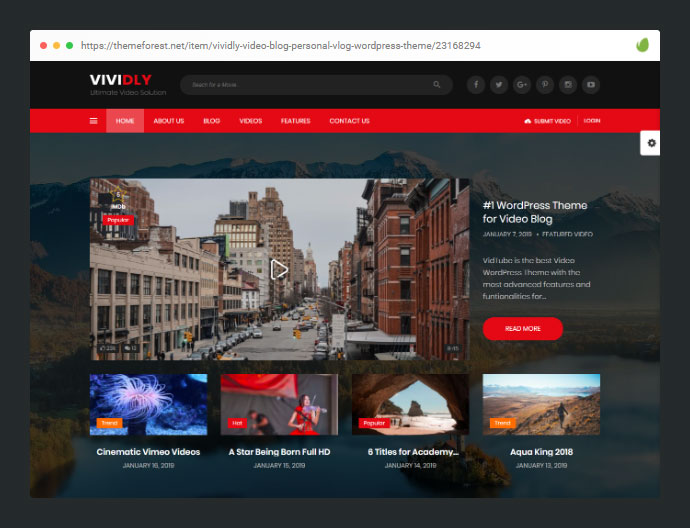Open the hamburger menu icon
The width and height of the screenshot is (690, 528).
point(93,121)
